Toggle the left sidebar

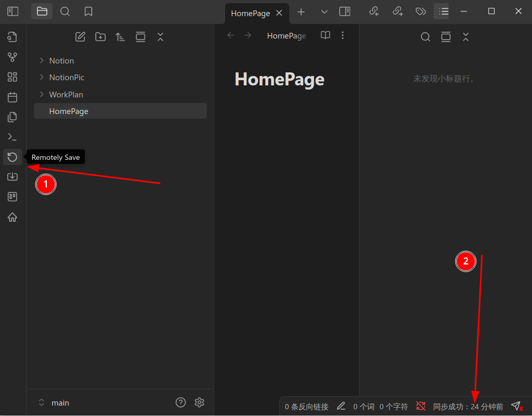tap(13, 11)
